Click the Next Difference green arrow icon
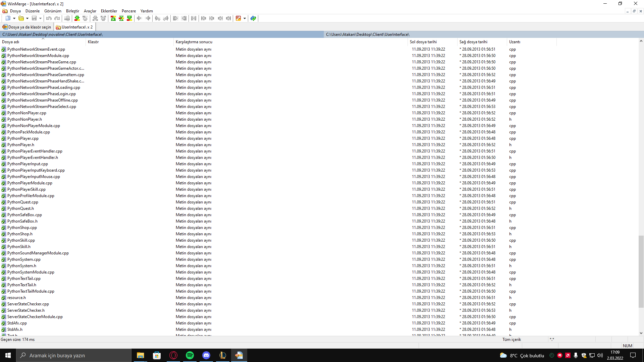 [77, 18]
